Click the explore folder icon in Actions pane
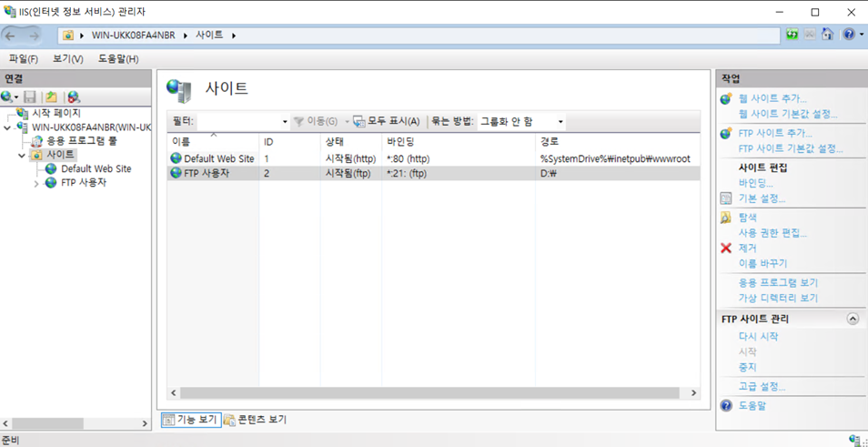Viewport: 868px width, 447px height. 726,218
